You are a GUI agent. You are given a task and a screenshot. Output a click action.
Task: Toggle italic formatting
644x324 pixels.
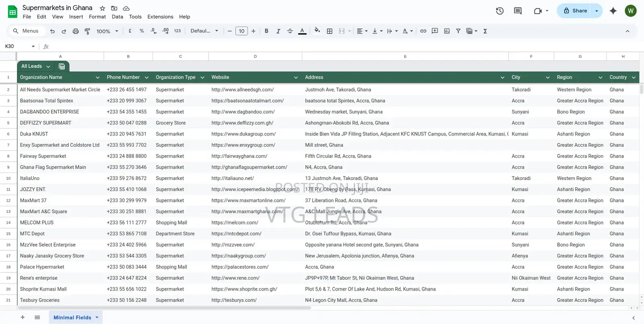click(278, 31)
